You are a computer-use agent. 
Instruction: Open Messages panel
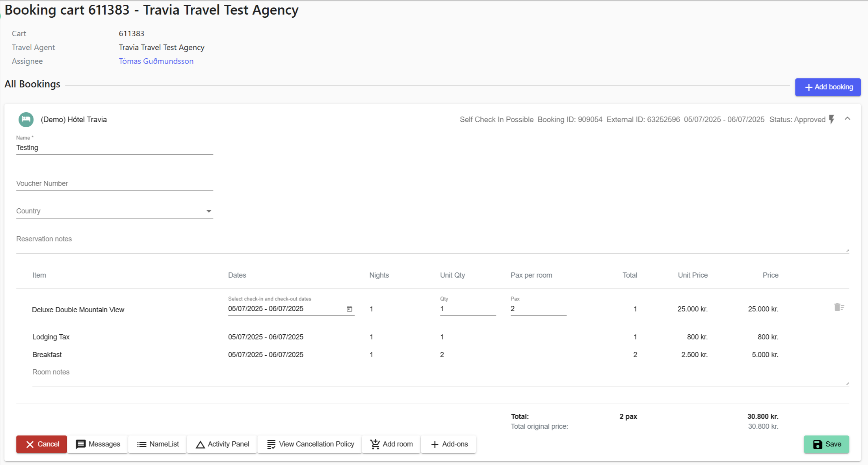pos(98,444)
